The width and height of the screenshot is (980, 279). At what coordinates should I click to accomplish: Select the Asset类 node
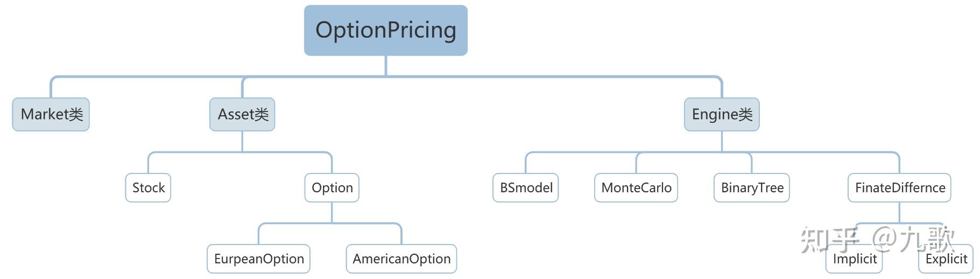tap(242, 114)
